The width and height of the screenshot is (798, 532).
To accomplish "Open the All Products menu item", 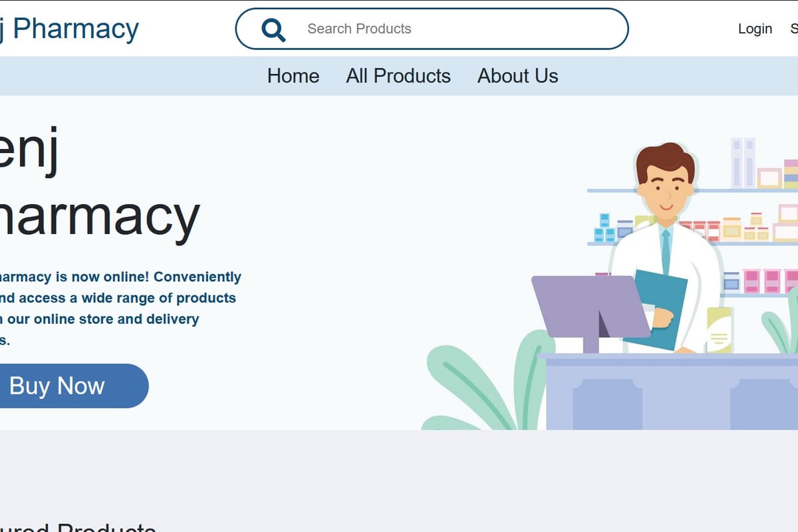I will tap(398, 76).
